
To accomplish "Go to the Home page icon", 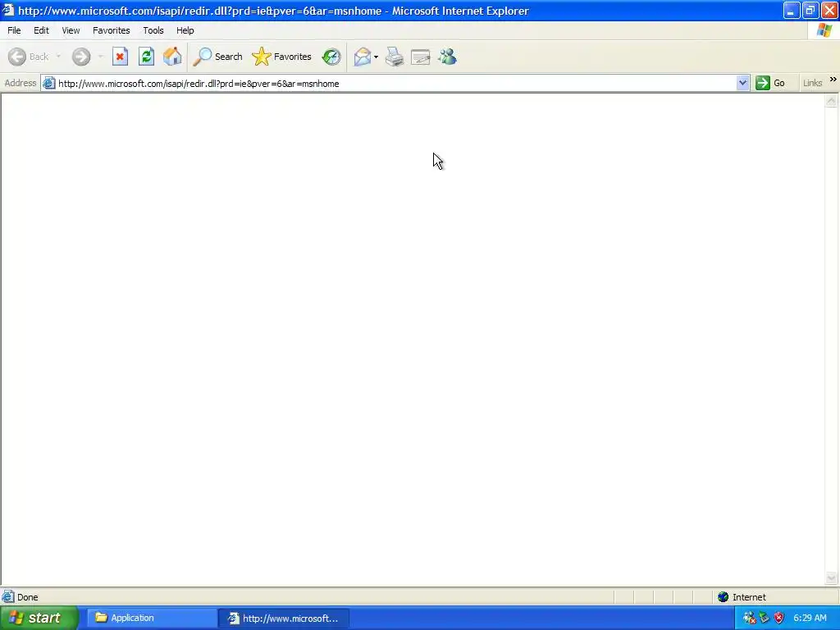I will tap(172, 57).
